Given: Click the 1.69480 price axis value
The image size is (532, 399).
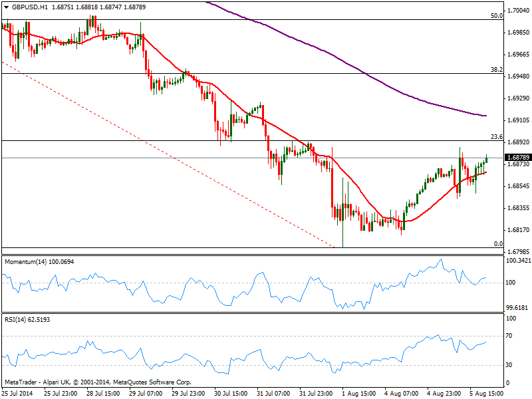Looking at the screenshot, I should (x=518, y=76).
